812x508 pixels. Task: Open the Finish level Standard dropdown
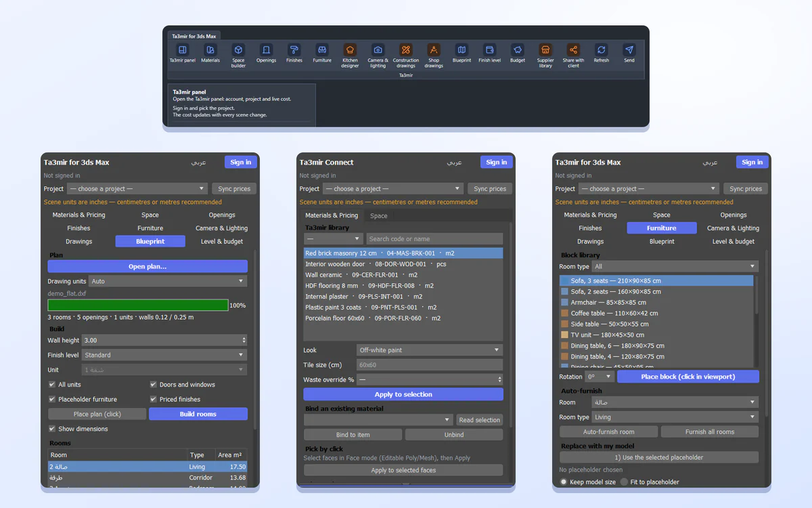point(164,355)
